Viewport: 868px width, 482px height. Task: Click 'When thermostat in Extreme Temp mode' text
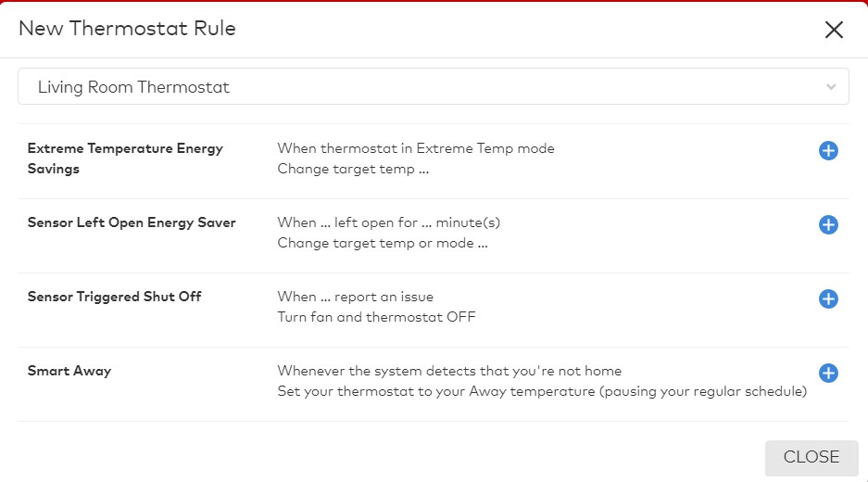coord(416,148)
